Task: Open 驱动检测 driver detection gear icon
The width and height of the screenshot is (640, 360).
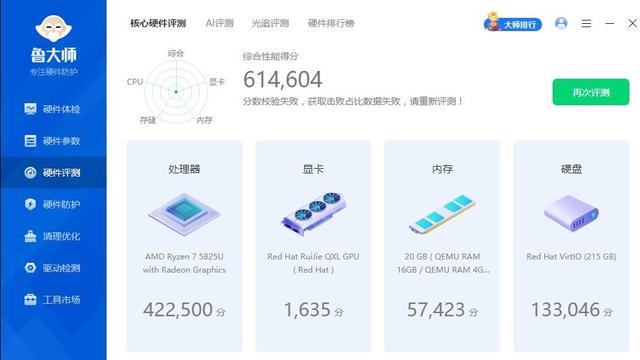Action: pos(30,268)
